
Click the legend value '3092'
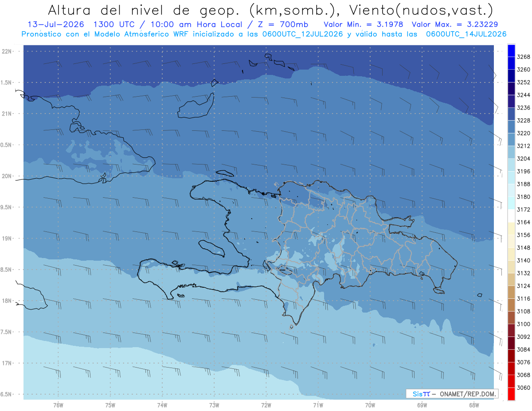tap(524, 337)
